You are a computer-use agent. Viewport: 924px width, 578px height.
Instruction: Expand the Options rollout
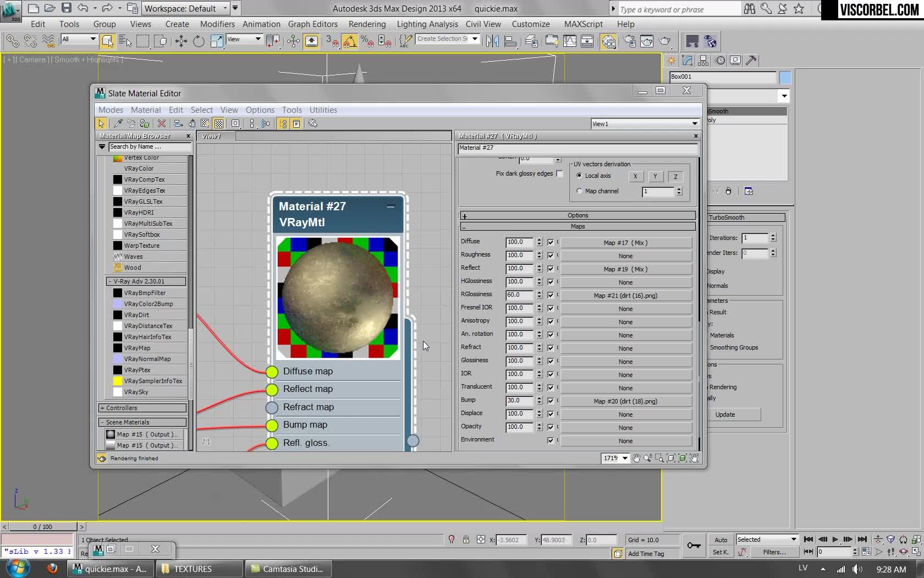pyautogui.click(x=577, y=215)
